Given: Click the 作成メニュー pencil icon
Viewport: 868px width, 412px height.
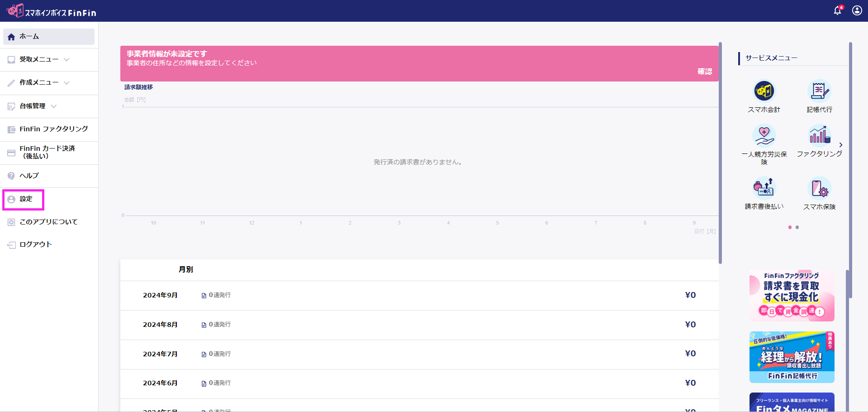Looking at the screenshot, I should pyautogui.click(x=11, y=83).
